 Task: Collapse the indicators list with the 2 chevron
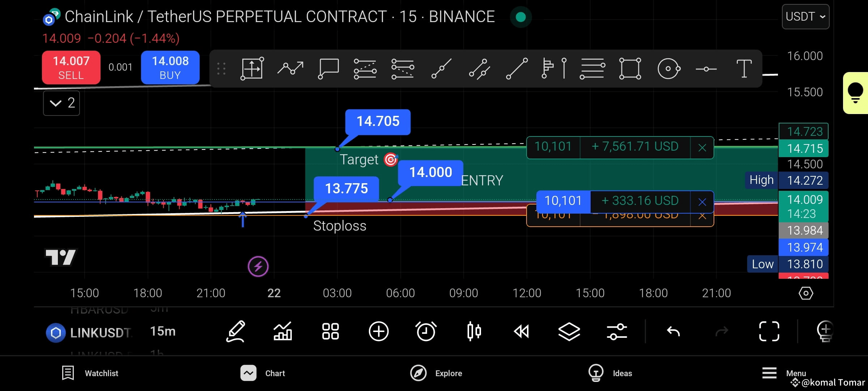coord(61,103)
